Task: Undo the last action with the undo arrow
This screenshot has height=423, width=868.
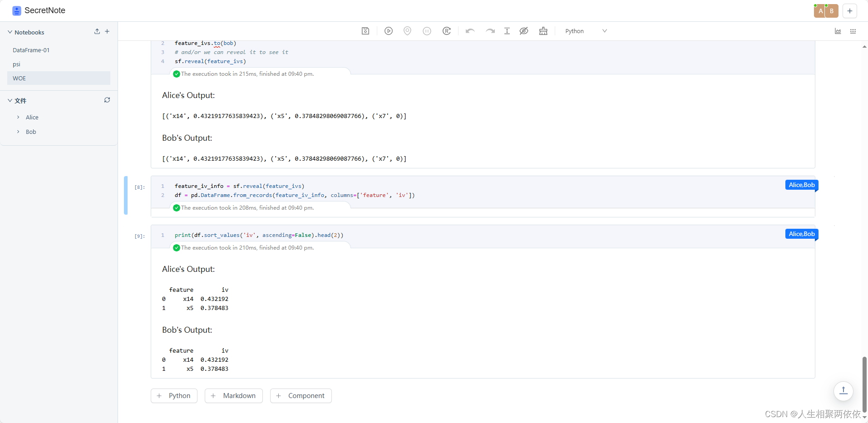Action: pos(470,31)
